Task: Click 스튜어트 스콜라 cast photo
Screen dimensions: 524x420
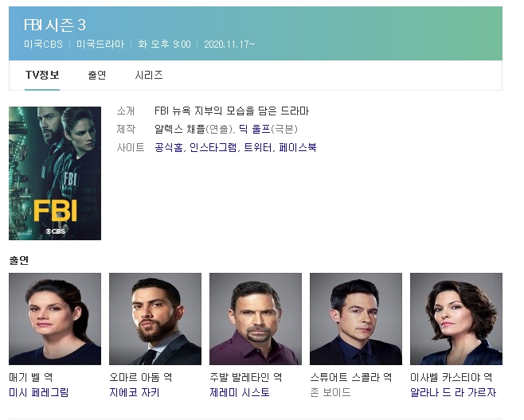Action: [356, 319]
